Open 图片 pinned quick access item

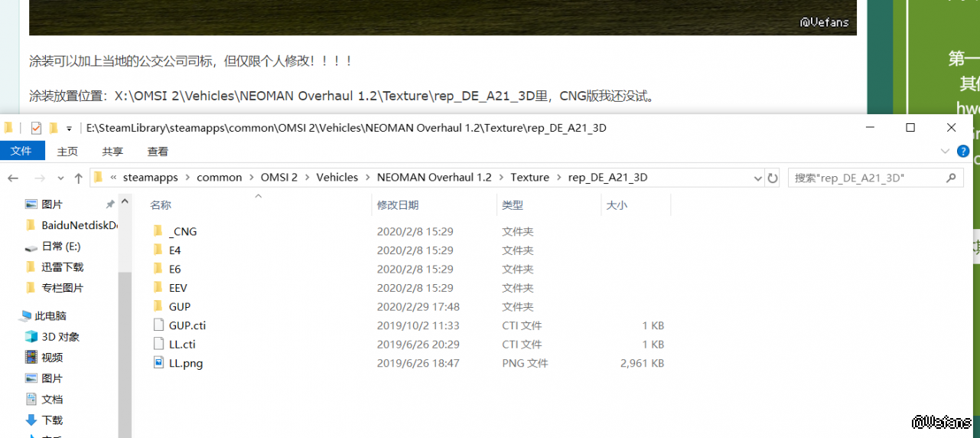pyautogui.click(x=52, y=204)
